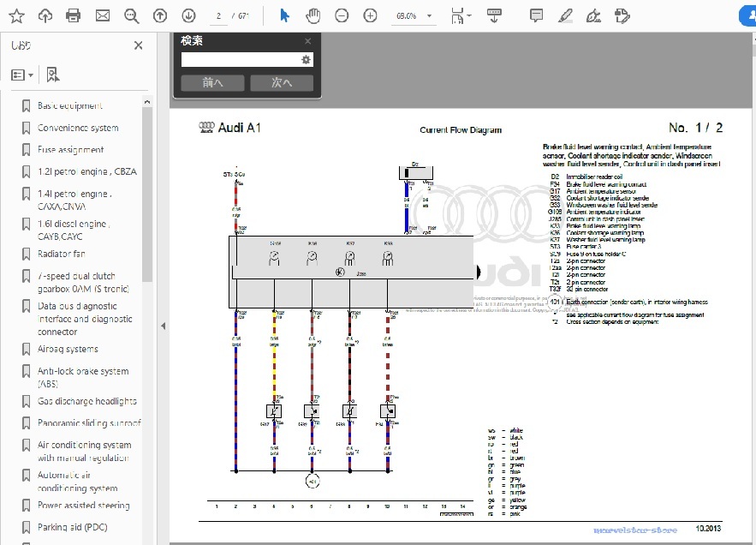The width and height of the screenshot is (756, 545).
Task: Click the bookmarks panel scrollbar thumb
Action: point(147,195)
